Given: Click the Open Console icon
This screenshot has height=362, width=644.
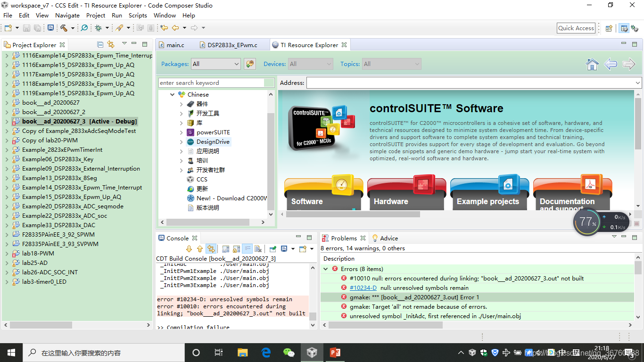Looking at the screenshot, I should coord(303,249).
